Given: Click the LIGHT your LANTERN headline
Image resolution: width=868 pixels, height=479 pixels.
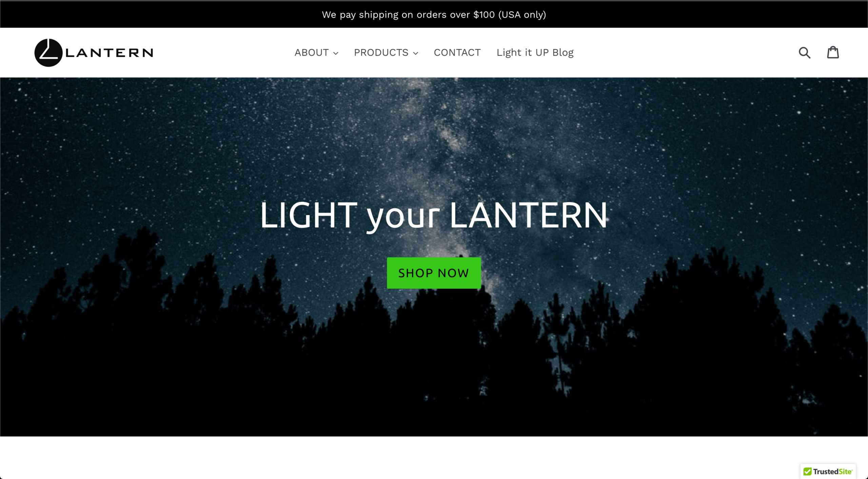Looking at the screenshot, I should tap(434, 215).
